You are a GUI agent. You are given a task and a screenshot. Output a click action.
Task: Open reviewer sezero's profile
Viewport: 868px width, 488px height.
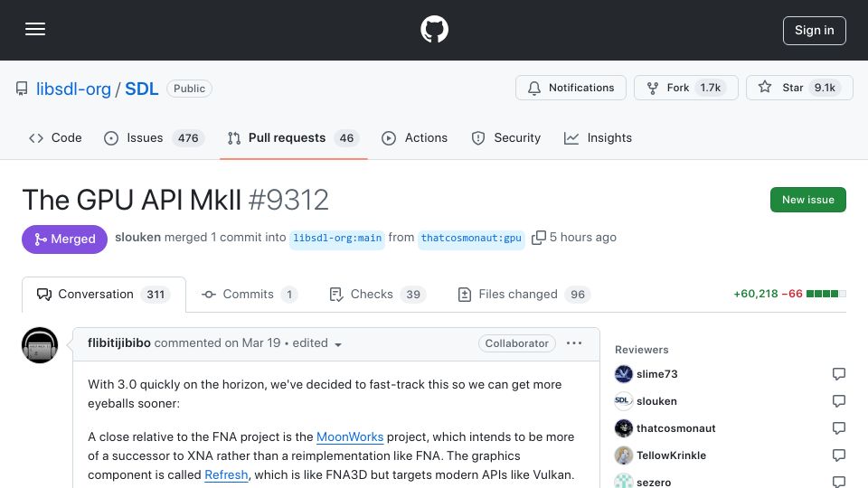[654, 482]
